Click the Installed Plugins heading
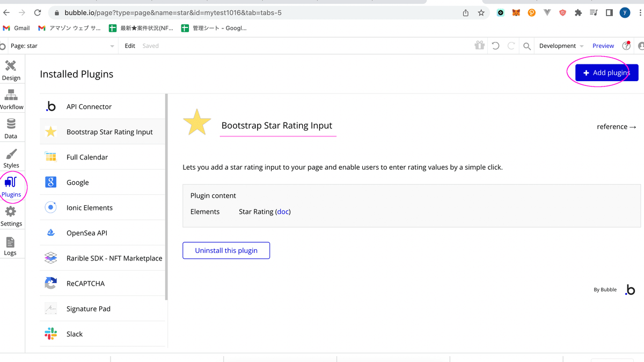Screen dimensions: 644x362 point(76,74)
